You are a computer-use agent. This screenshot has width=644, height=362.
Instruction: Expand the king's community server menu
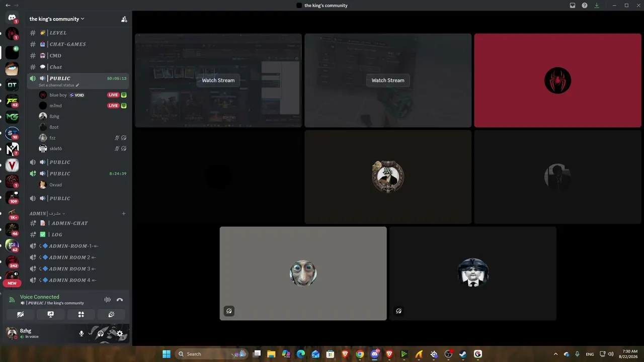57,19
